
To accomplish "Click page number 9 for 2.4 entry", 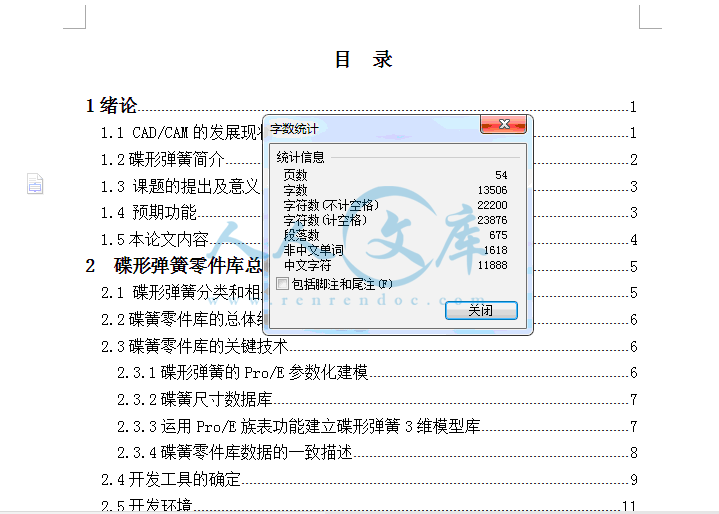I will tap(634, 480).
